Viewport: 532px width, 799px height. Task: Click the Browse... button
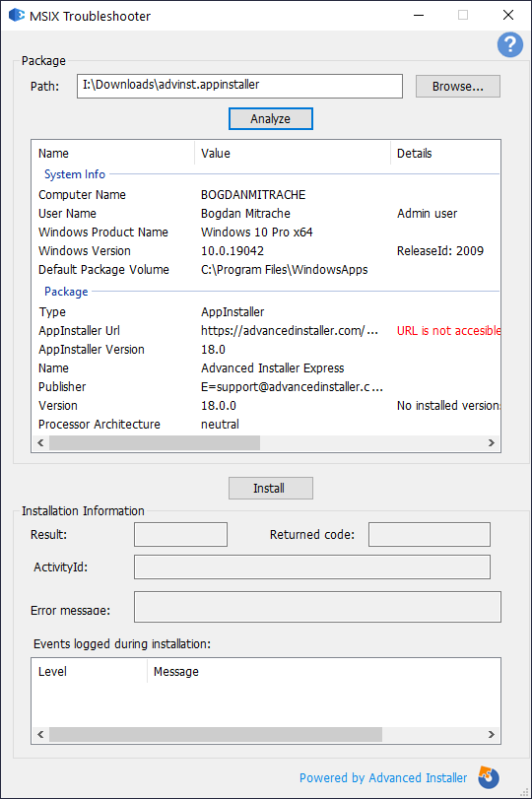(457, 86)
